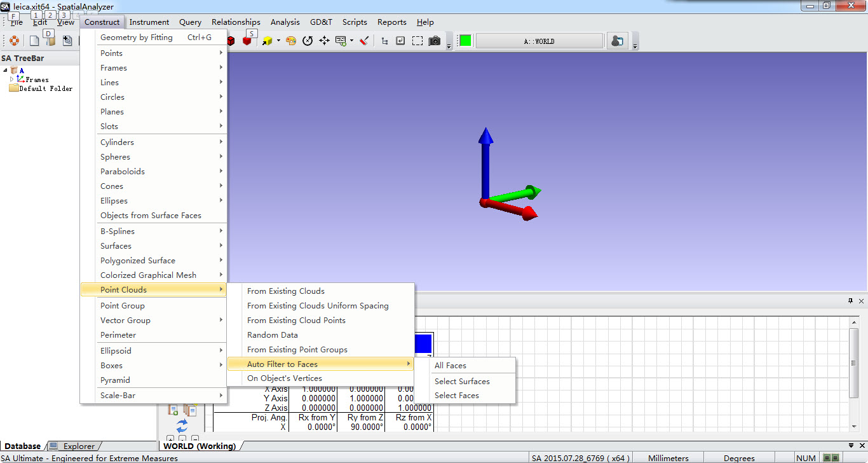Open dropdown arrow next to yellow cube
This screenshot has width=868, height=463.
click(x=278, y=41)
